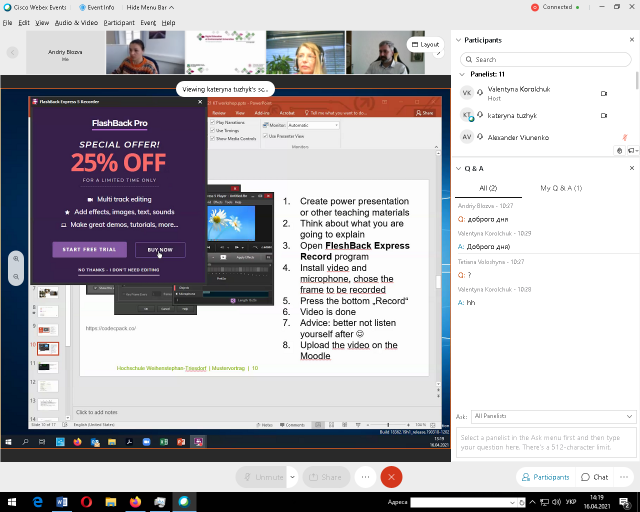Image resolution: width=640 pixels, height=512 pixels.
Task: Show previous video thumbnails with left arrow
Action: click(x=12, y=52)
